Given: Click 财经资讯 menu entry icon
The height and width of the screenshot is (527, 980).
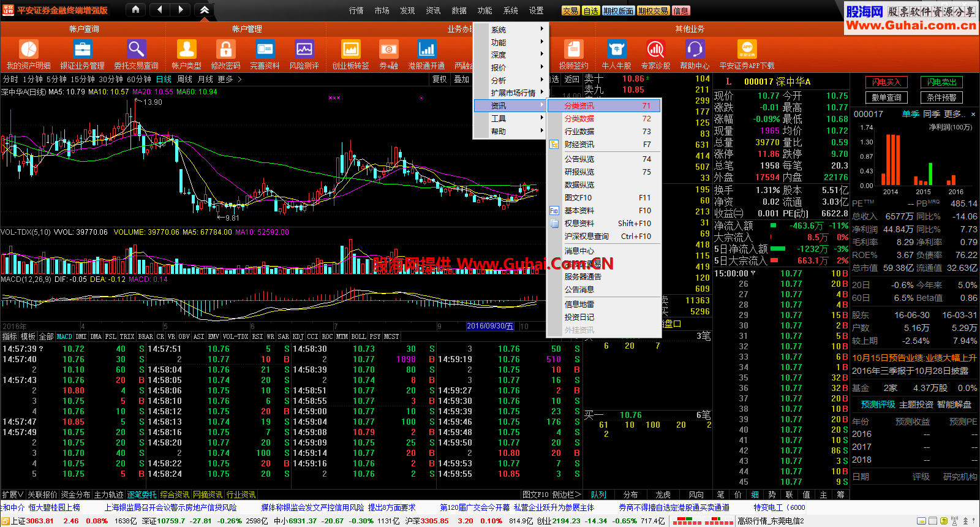Looking at the screenshot, I should pyautogui.click(x=554, y=145).
